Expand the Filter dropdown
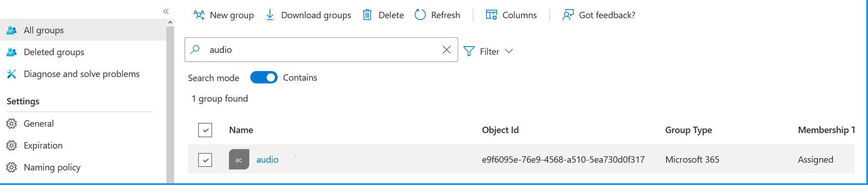 click(488, 51)
